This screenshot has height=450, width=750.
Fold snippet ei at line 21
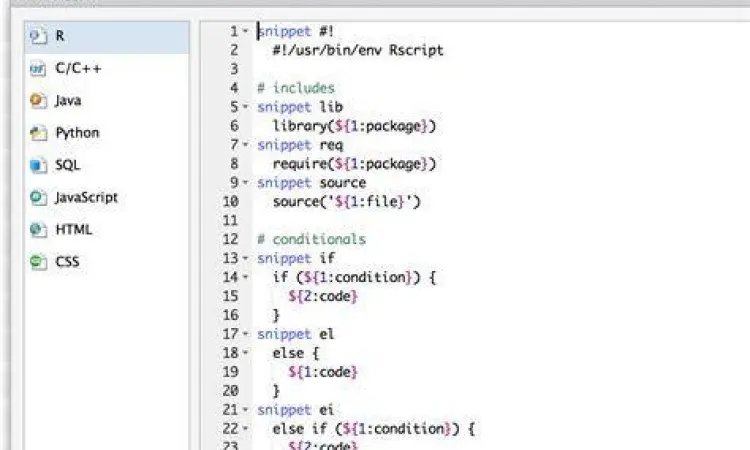click(245, 410)
